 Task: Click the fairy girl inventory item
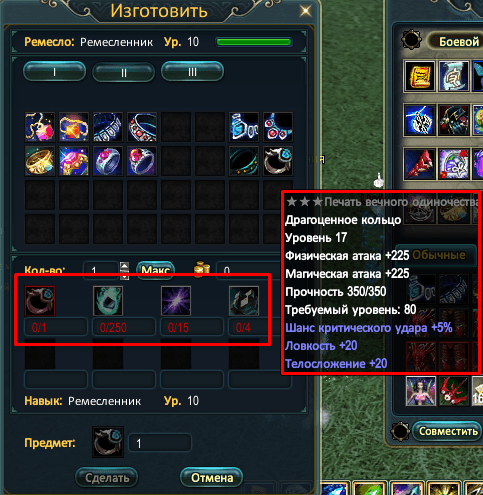coord(421,391)
